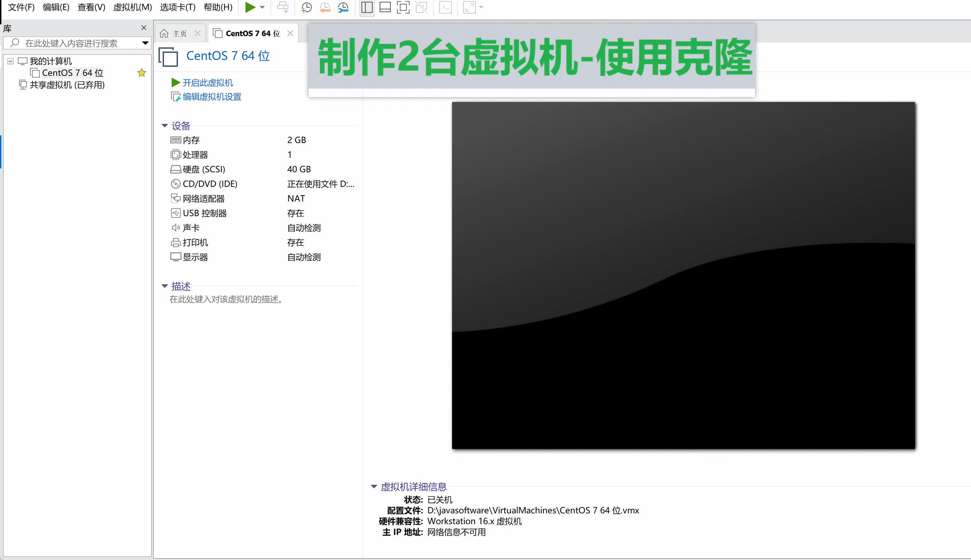Collapse the 设备 section
971x560 pixels.
pyautogui.click(x=164, y=126)
